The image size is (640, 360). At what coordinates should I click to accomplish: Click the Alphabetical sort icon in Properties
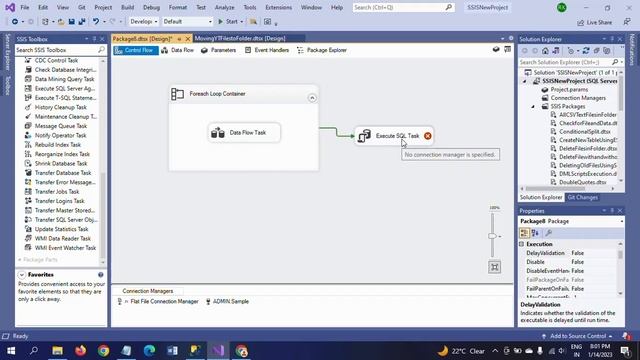(535, 233)
